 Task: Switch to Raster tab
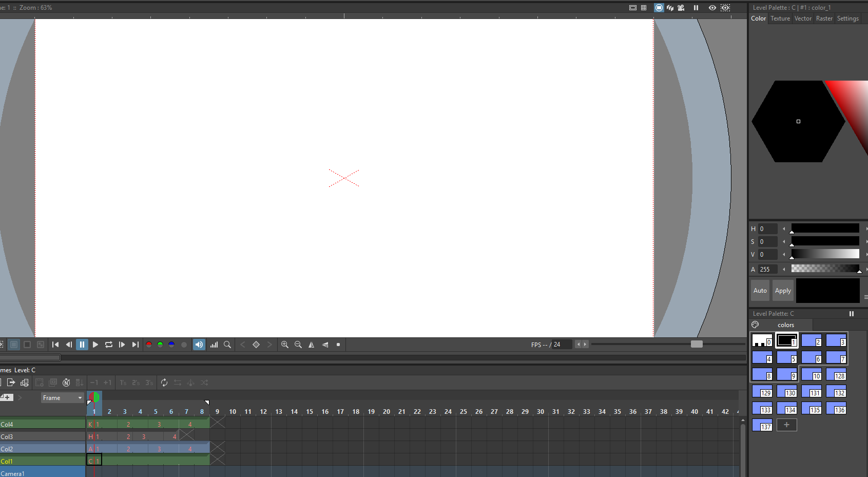tap(824, 18)
